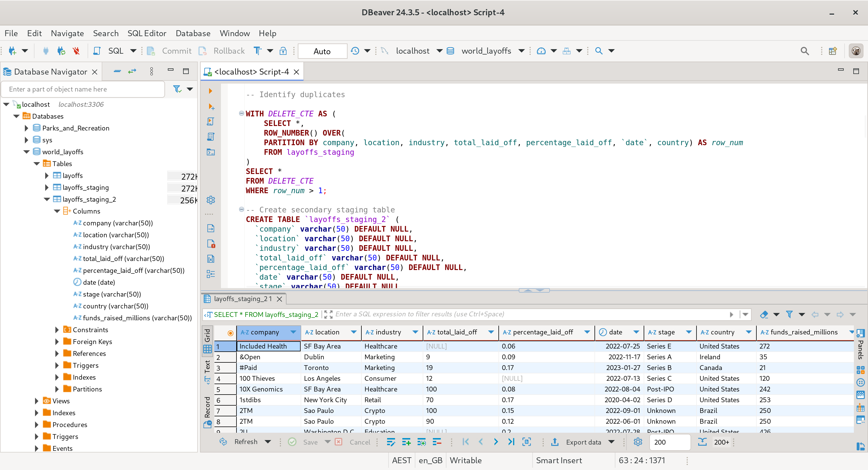The image size is (868, 470).
Task: Expand the Parks_and_Recreation database node
Action: coord(26,128)
